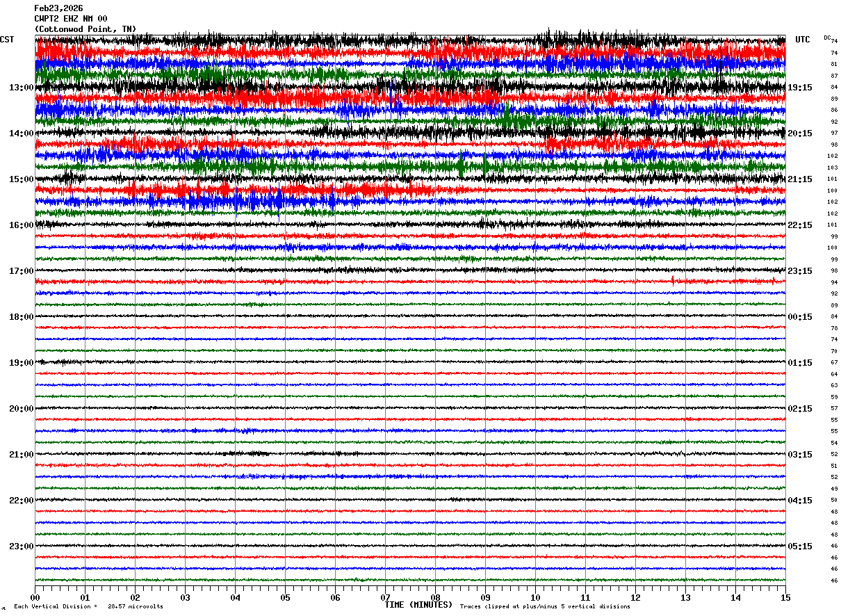Select the 14:00 CST time label
Screen dimensions: 841x616
[x=22, y=133]
